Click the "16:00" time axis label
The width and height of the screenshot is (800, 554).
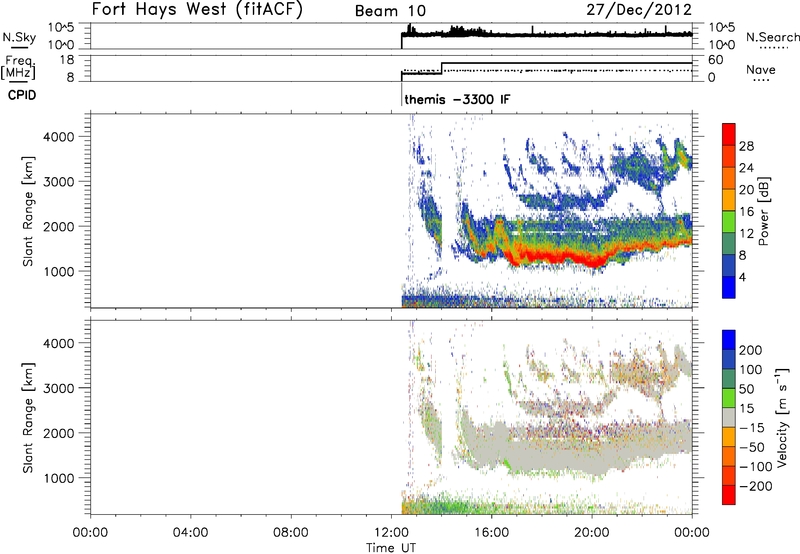[491, 533]
